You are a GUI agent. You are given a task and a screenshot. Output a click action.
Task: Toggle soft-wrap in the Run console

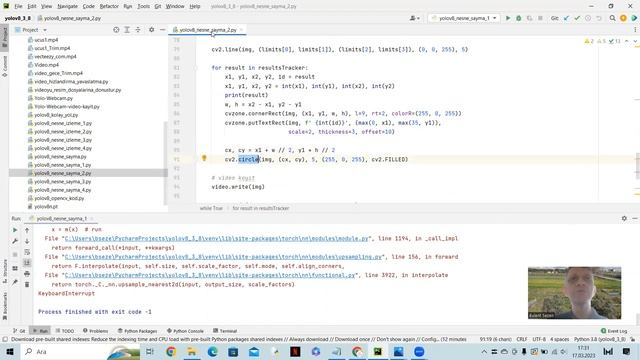27,252
